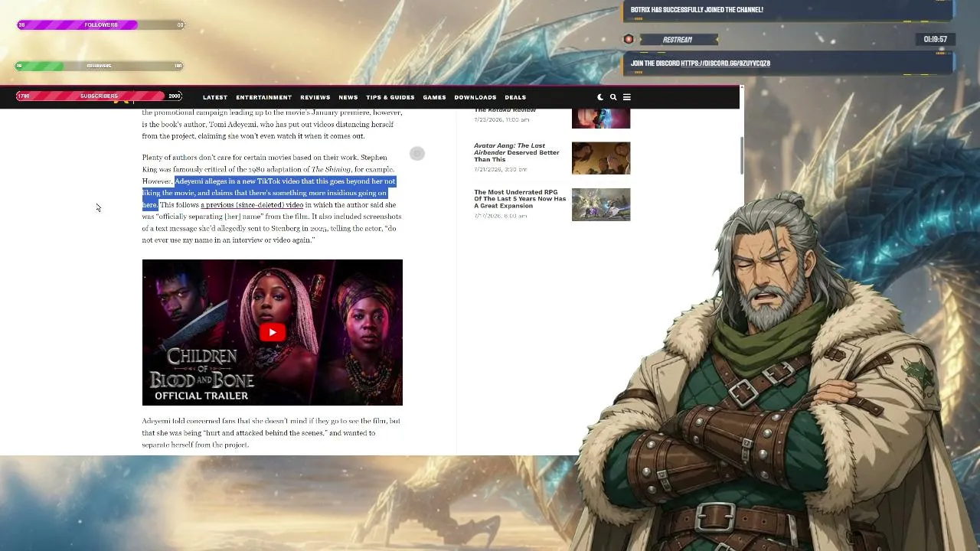Follow the "a previous (since-deleted) video" link
The height and width of the screenshot is (551, 980).
point(252,205)
